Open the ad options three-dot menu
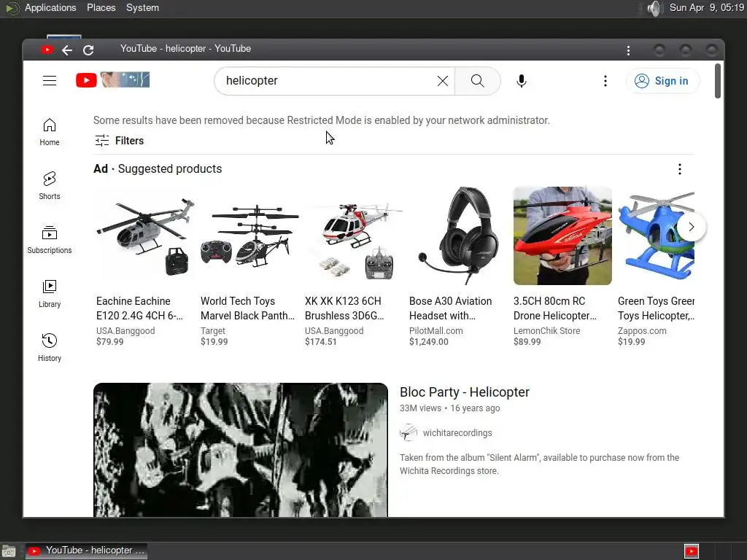This screenshot has width=747, height=560. point(679,169)
